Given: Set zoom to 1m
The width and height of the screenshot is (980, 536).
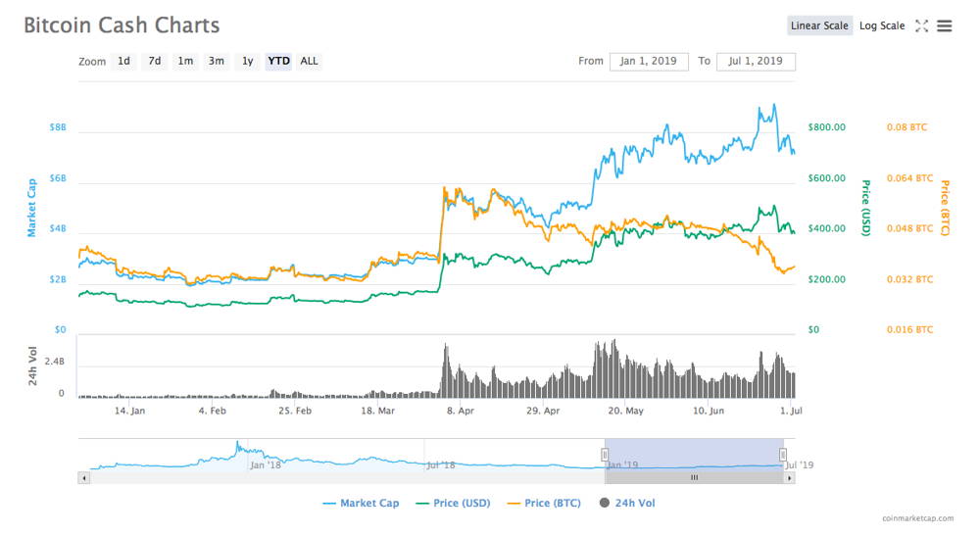Looking at the screenshot, I should point(185,61).
